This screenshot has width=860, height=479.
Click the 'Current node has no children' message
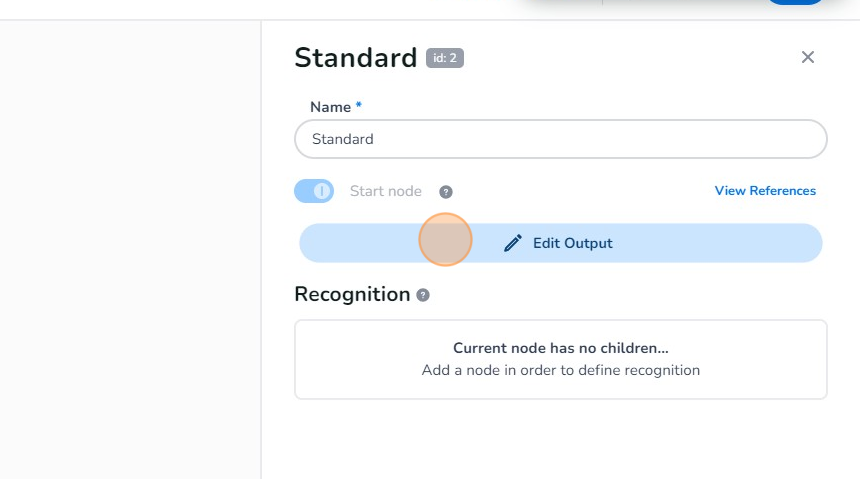click(560, 348)
